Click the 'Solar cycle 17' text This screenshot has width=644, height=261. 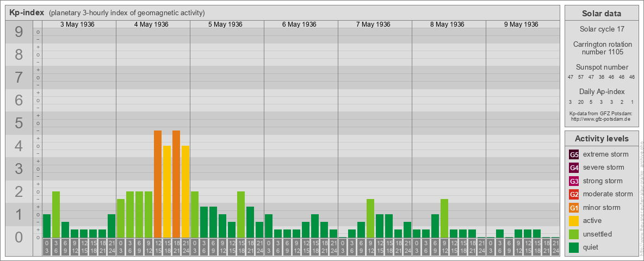coord(601,29)
